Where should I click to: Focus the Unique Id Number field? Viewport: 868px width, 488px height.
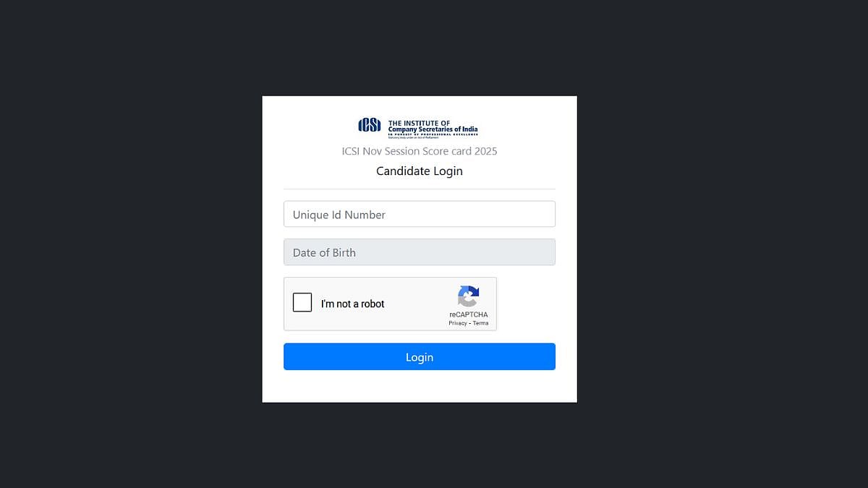click(420, 214)
